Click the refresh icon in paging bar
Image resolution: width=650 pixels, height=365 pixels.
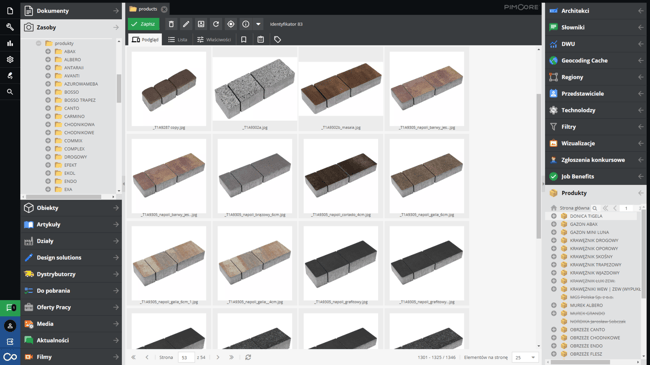pyautogui.click(x=248, y=357)
